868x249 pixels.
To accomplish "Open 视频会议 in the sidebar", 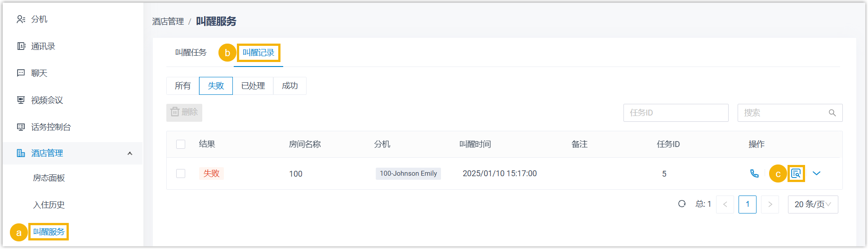I will pos(47,100).
